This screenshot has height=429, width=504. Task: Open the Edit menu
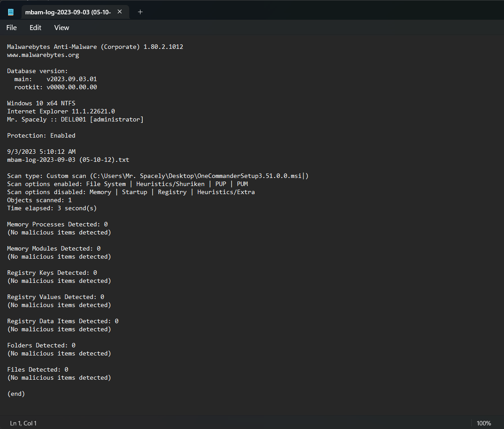(35, 28)
